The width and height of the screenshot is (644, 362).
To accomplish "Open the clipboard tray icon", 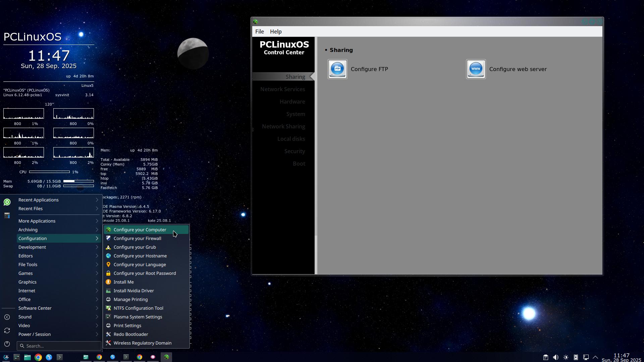I will [x=545, y=357].
